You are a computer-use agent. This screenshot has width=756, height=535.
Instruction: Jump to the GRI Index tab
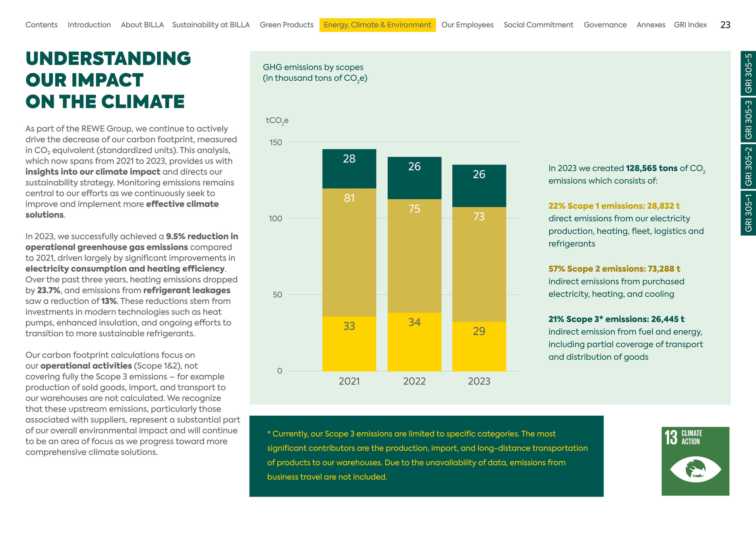pos(690,25)
